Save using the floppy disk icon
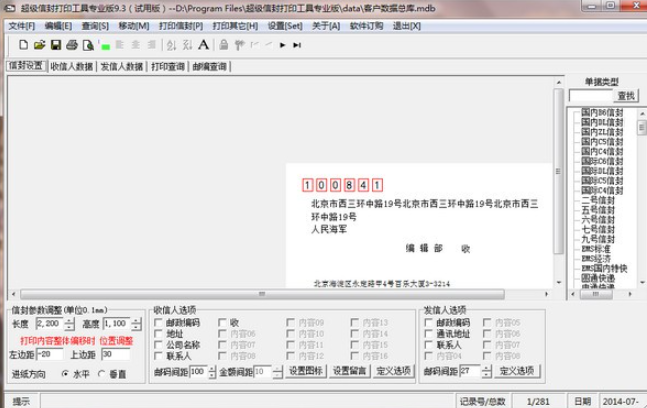The height and width of the screenshot is (408, 647). [x=56, y=45]
